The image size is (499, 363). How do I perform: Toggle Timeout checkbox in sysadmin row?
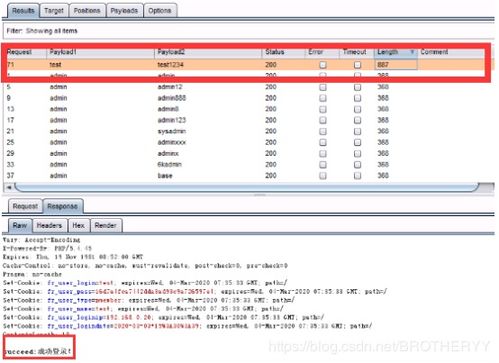[x=357, y=131]
